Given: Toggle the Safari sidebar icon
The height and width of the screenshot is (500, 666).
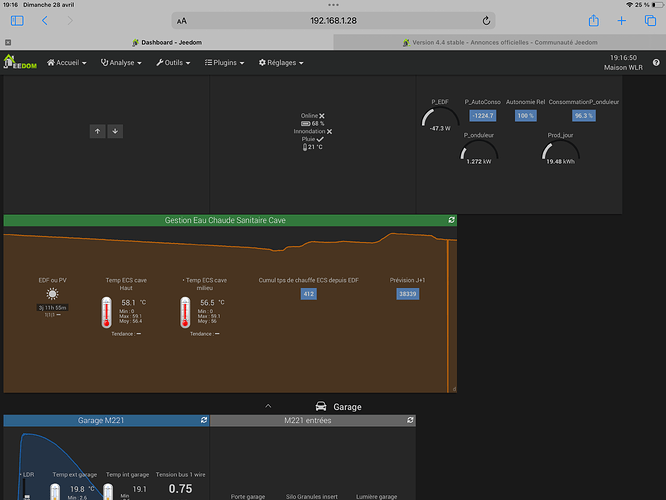Looking at the screenshot, I should (17, 20).
